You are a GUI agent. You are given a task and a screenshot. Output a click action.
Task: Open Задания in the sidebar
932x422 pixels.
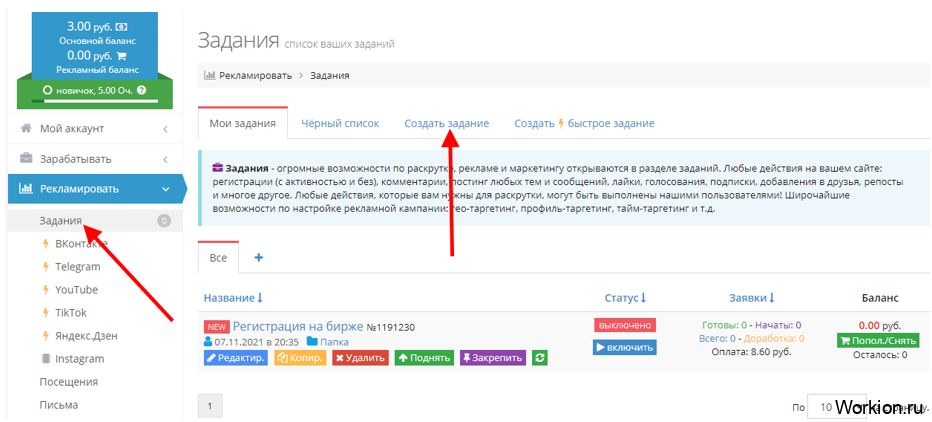(x=61, y=221)
